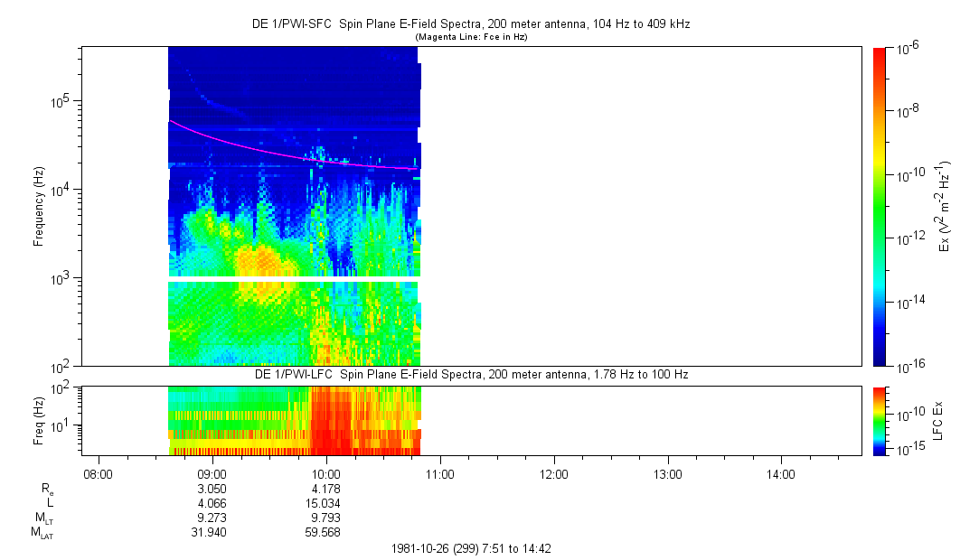
Task: Click the date range caption 1981-10-26
Action: pyautogui.click(x=471, y=549)
